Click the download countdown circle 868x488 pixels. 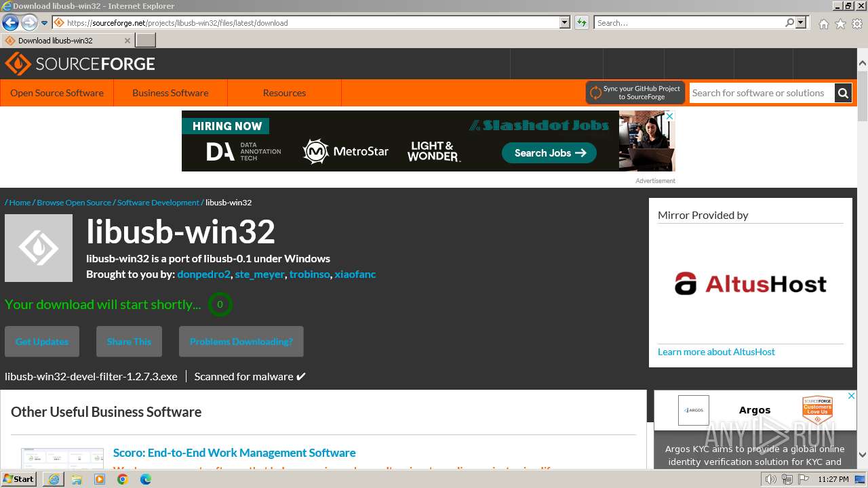tap(220, 304)
